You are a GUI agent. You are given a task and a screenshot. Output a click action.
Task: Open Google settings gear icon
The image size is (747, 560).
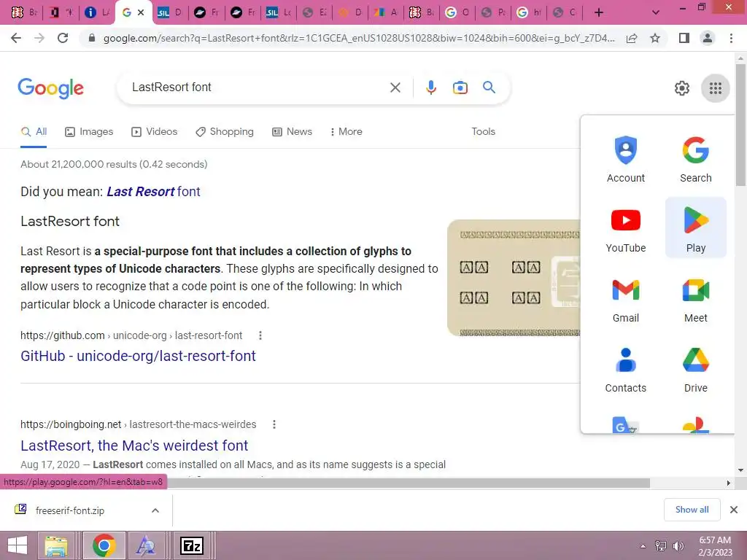(x=682, y=88)
